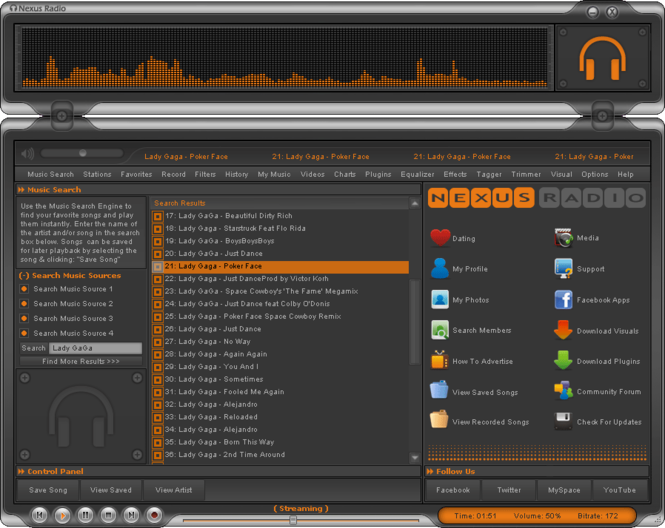Skip to next track
This screenshot has width=665, height=528.
(131, 515)
